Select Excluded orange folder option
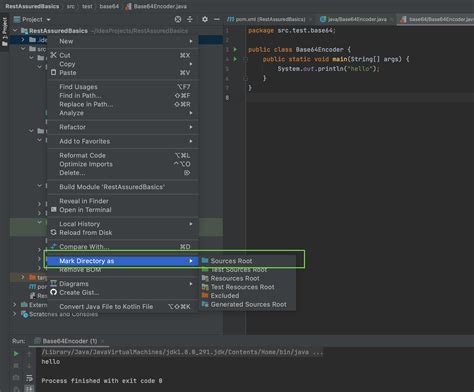Viewport: 474px width, 392px height. tap(247, 295)
